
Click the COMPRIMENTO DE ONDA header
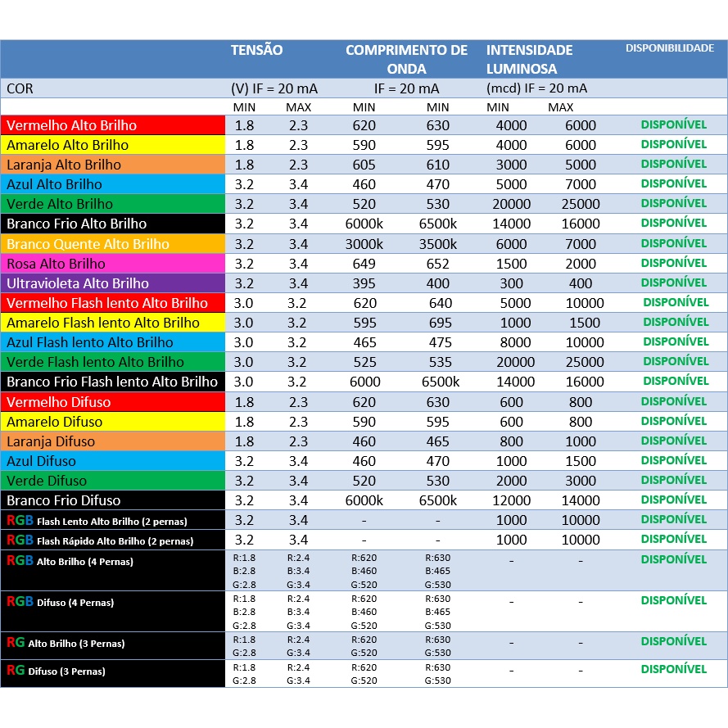pyautogui.click(x=406, y=59)
